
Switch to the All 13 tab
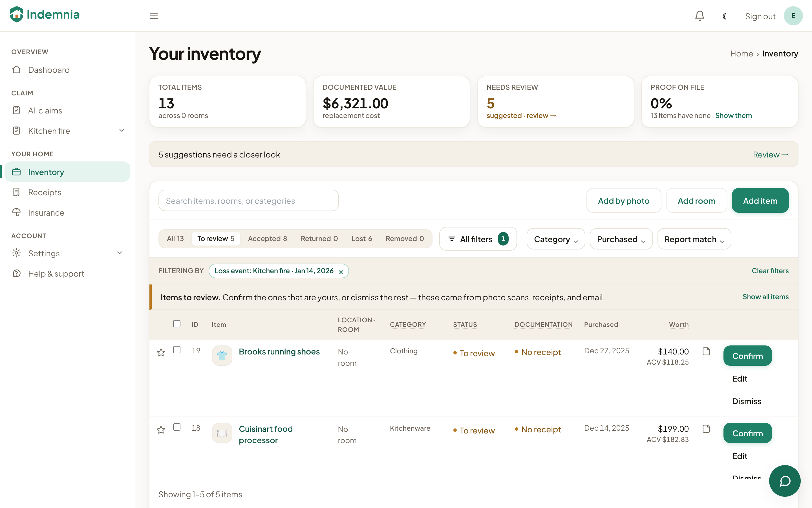(x=175, y=238)
